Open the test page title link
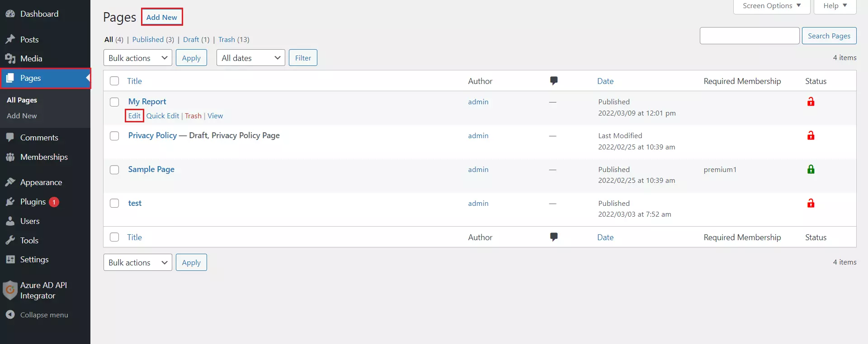 coord(135,203)
